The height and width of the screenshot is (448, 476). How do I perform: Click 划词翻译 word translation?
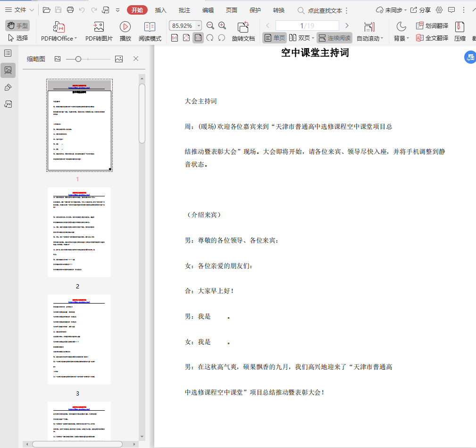(x=432, y=26)
